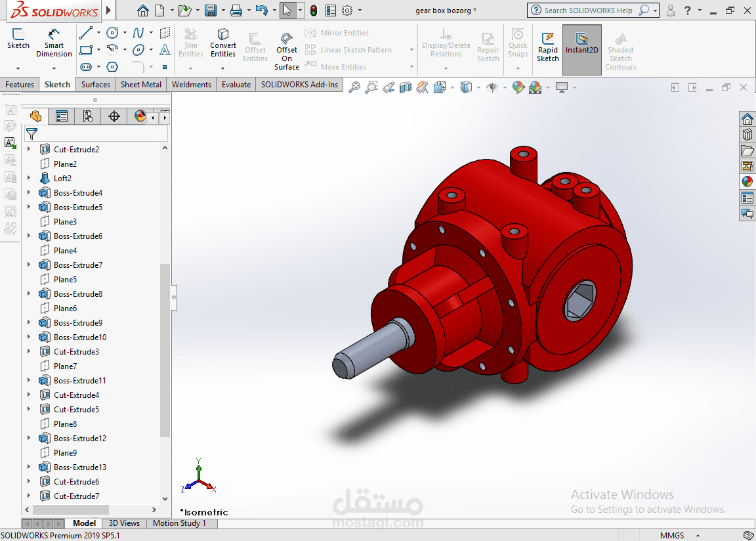Expand the Cut-Extrude7 feature

tap(28, 496)
